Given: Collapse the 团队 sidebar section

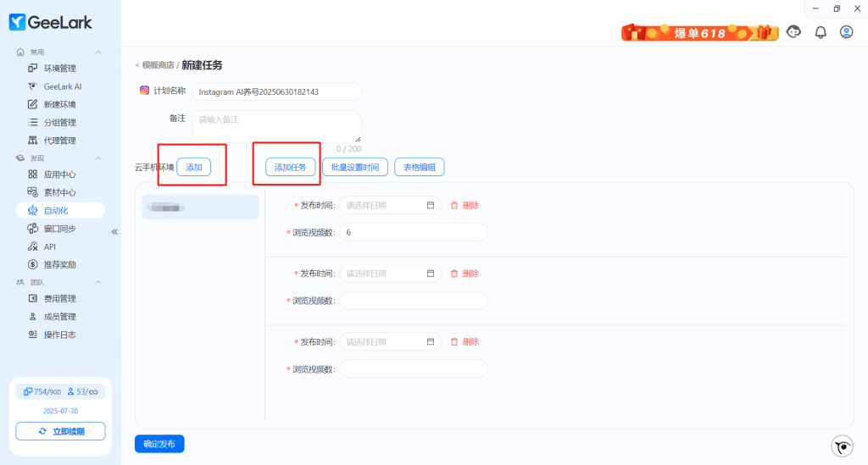Looking at the screenshot, I should [x=98, y=282].
